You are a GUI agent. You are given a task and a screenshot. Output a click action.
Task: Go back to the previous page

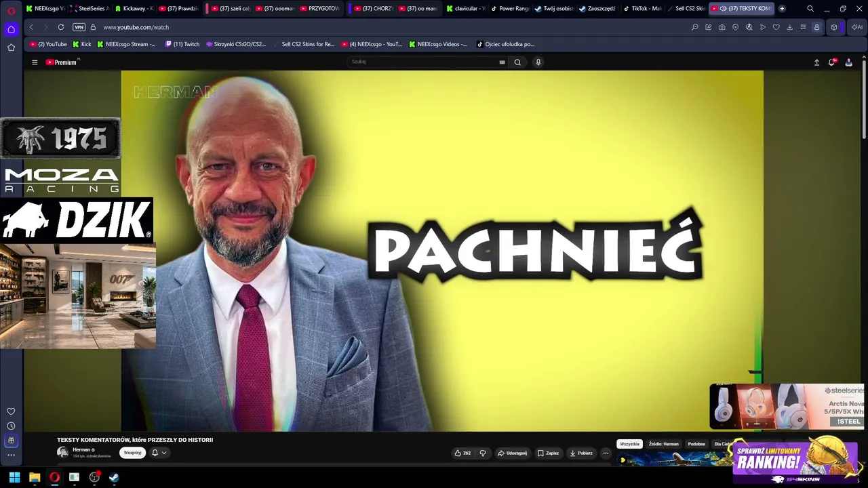point(31,27)
